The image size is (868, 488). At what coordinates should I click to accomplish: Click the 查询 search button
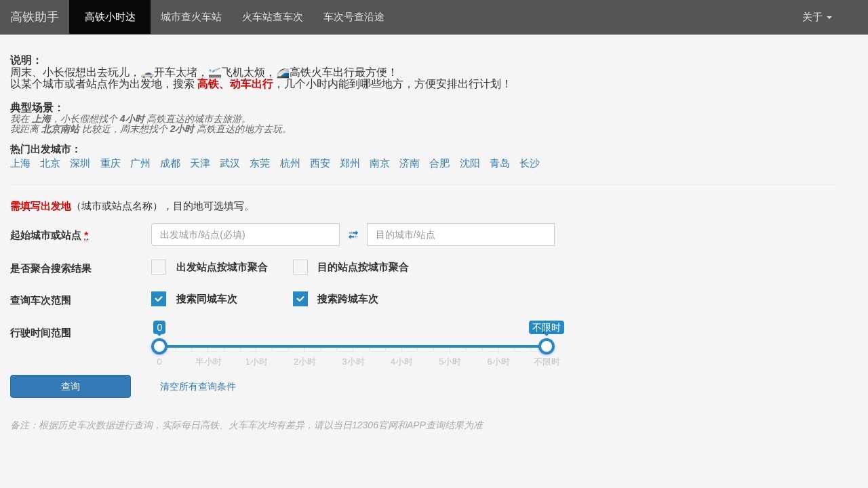71,386
